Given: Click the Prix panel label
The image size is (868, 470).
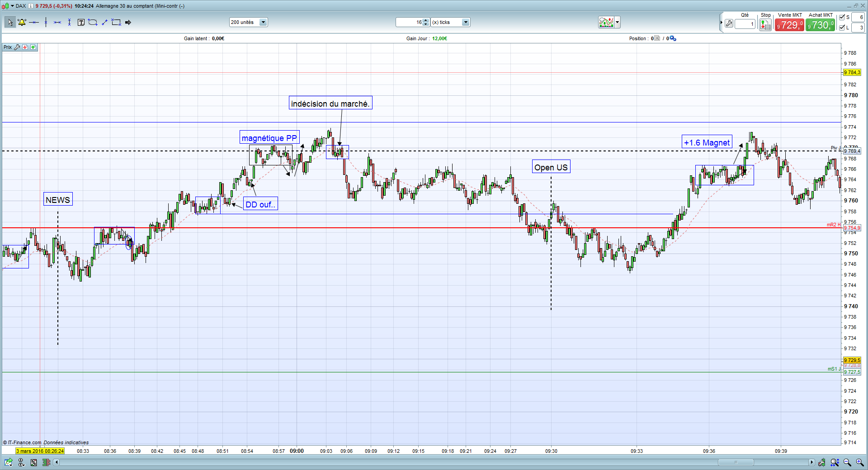Looking at the screenshot, I should [x=8, y=47].
